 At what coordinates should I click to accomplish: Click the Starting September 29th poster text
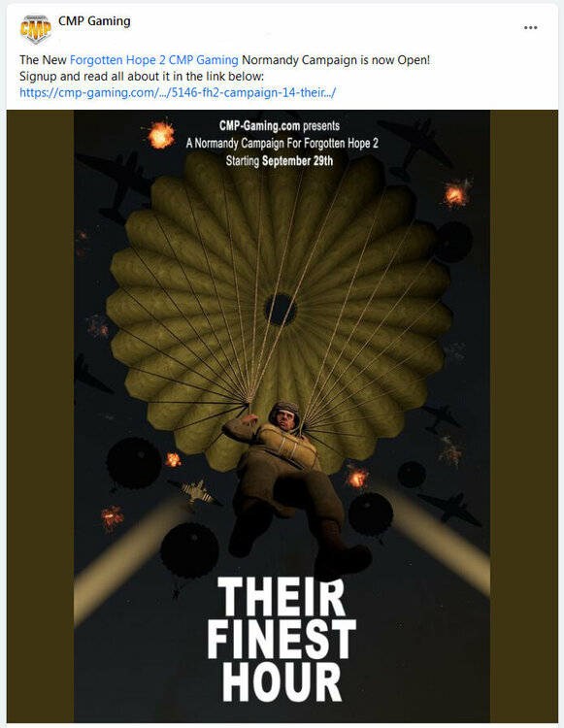[280, 161]
